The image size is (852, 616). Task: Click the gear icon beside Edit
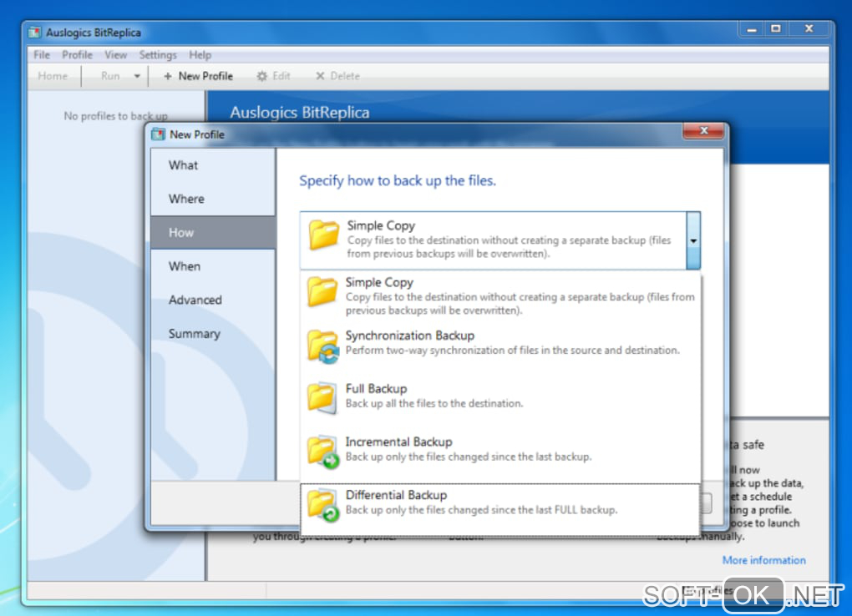pyautogui.click(x=262, y=76)
